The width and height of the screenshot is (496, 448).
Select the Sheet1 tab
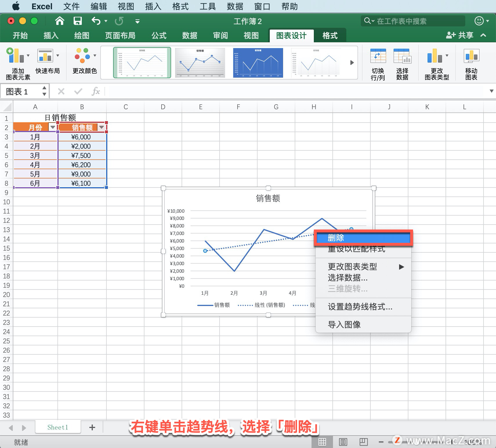coord(58,427)
